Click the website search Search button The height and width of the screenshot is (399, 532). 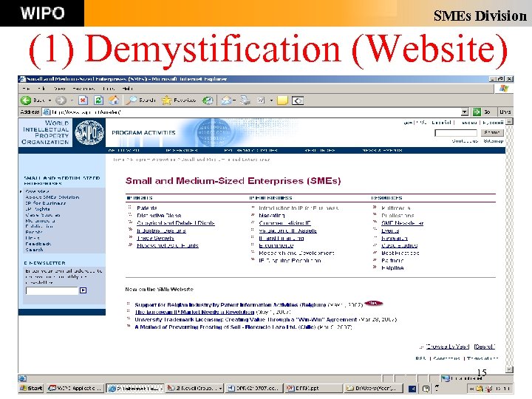tap(491, 132)
